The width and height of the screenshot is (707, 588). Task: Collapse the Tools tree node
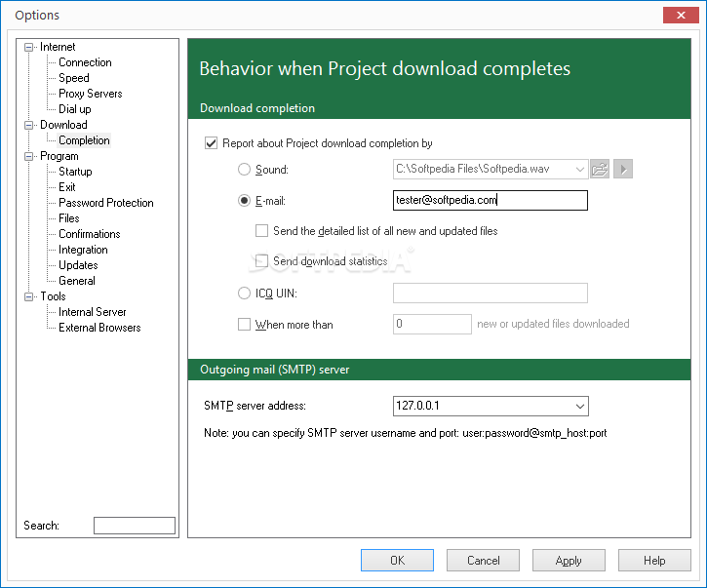(29, 296)
